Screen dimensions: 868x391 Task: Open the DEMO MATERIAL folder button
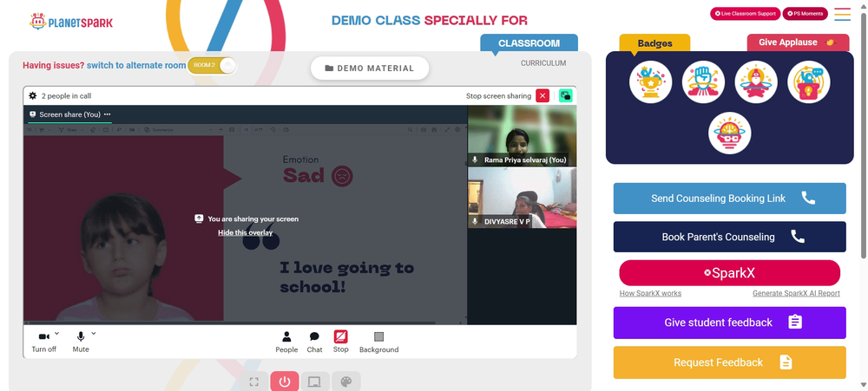coord(370,68)
